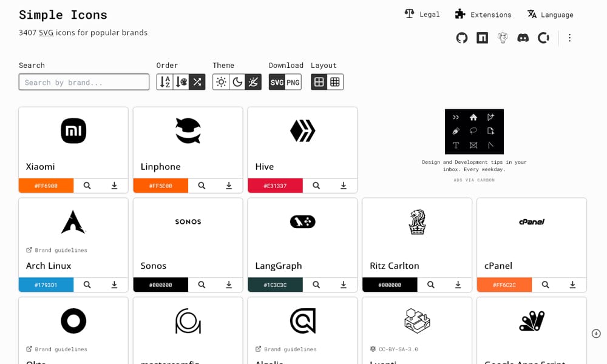This screenshot has height=364, width=607.
Task: Preview the Hive icon with magnifier
Action: click(316, 186)
